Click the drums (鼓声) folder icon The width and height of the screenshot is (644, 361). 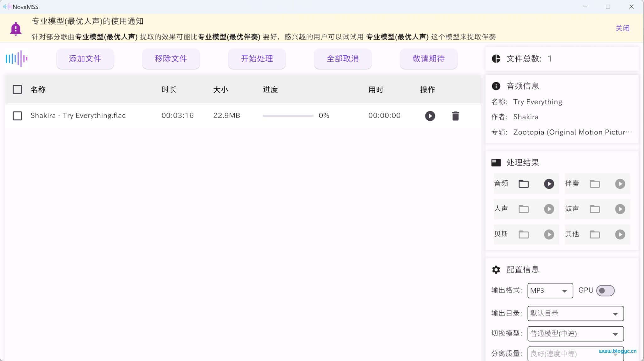coord(595,209)
